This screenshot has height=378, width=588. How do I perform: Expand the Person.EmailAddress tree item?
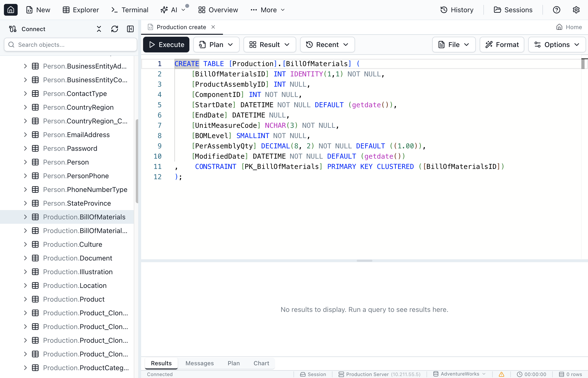click(25, 134)
